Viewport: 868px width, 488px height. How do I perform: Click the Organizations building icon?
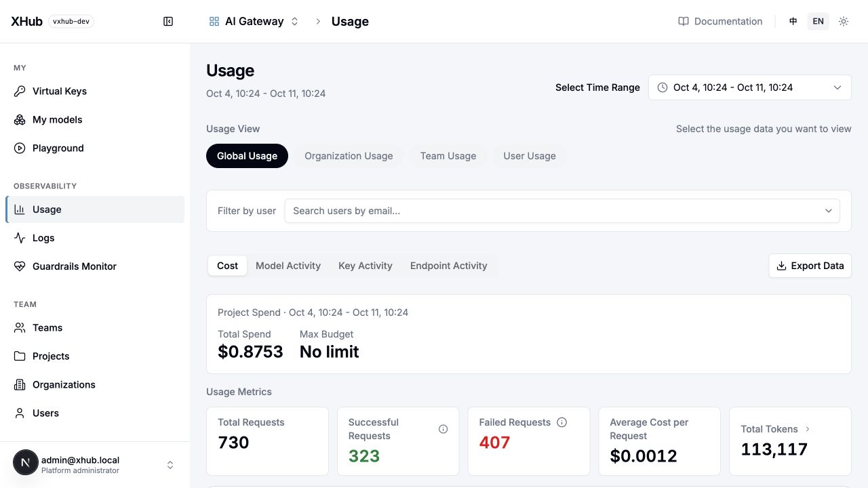pyautogui.click(x=20, y=385)
